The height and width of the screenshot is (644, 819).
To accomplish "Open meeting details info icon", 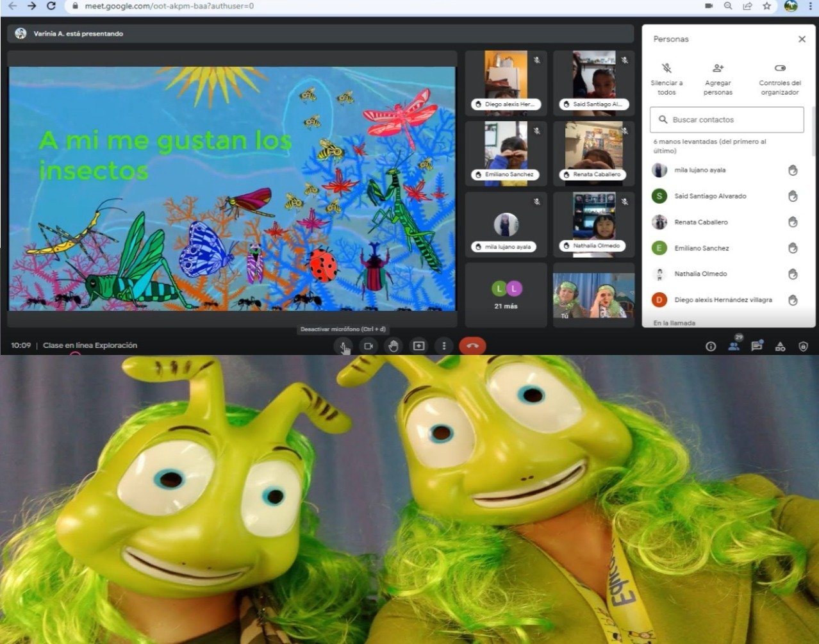I will (710, 346).
